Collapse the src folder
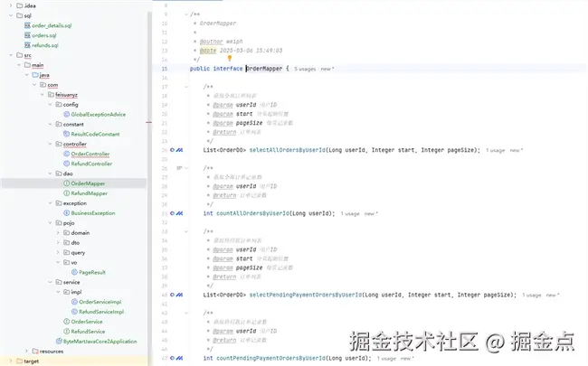The height and width of the screenshot is (366, 588). pos(11,55)
